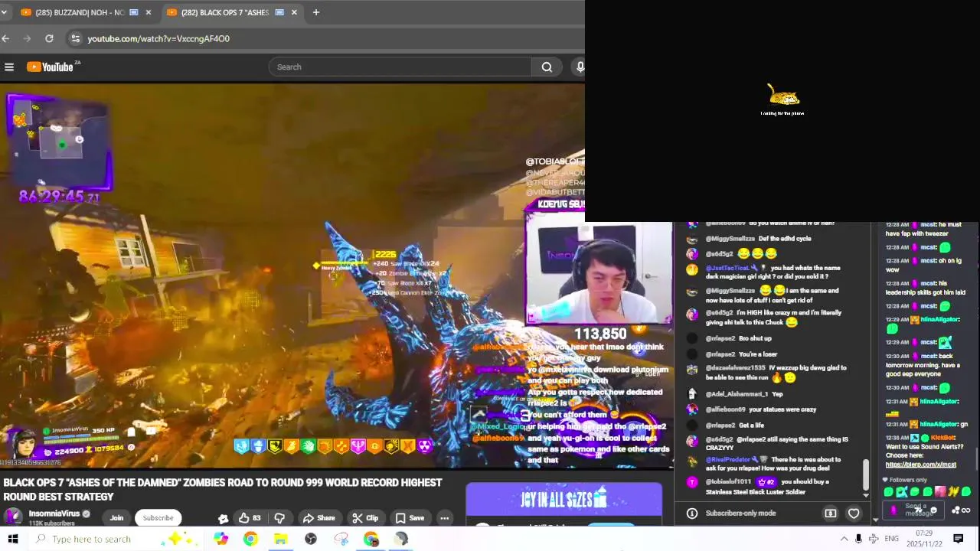The width and height of the screenshot is (980, 551).
Task: Close the BUZZAND NOH tab
Action: click(149, 12)
